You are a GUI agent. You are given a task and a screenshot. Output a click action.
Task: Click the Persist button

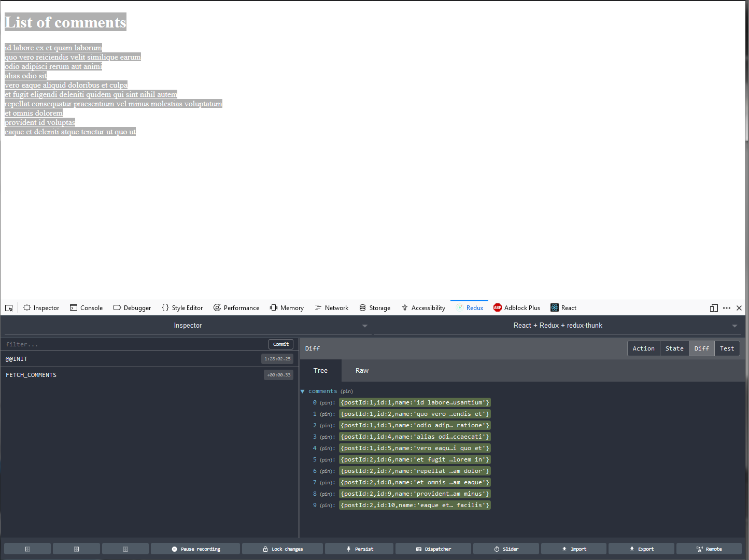(x=359, y=549)
